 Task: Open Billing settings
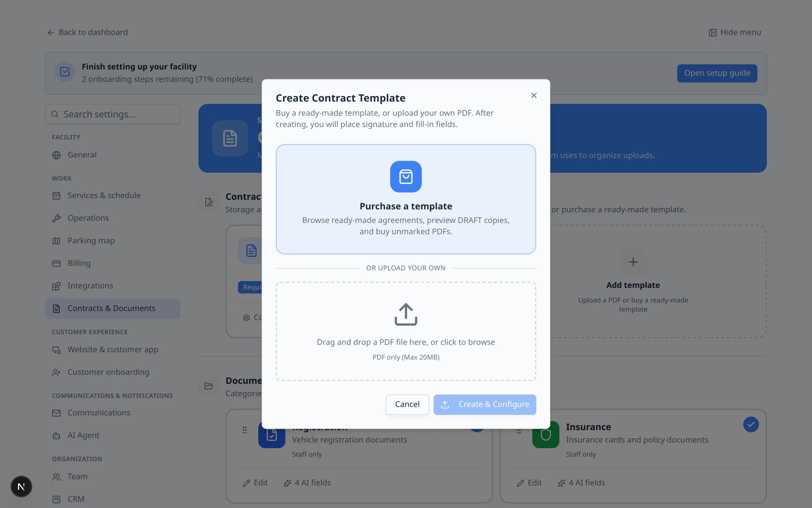[113, 263]
